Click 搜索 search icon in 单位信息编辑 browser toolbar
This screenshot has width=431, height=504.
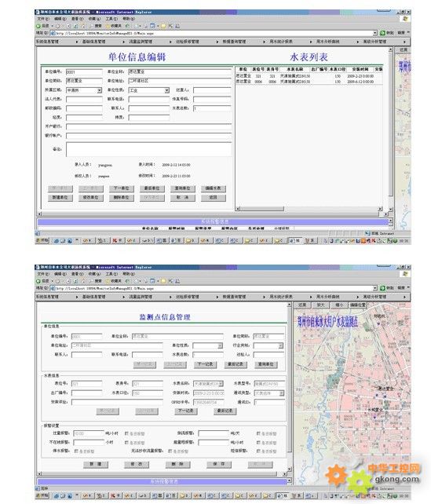92,26
